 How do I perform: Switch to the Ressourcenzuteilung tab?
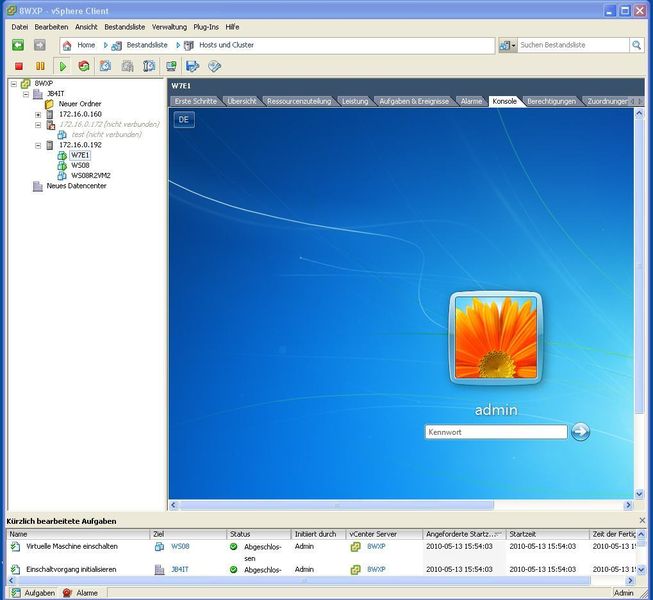[x=299, y=101]
